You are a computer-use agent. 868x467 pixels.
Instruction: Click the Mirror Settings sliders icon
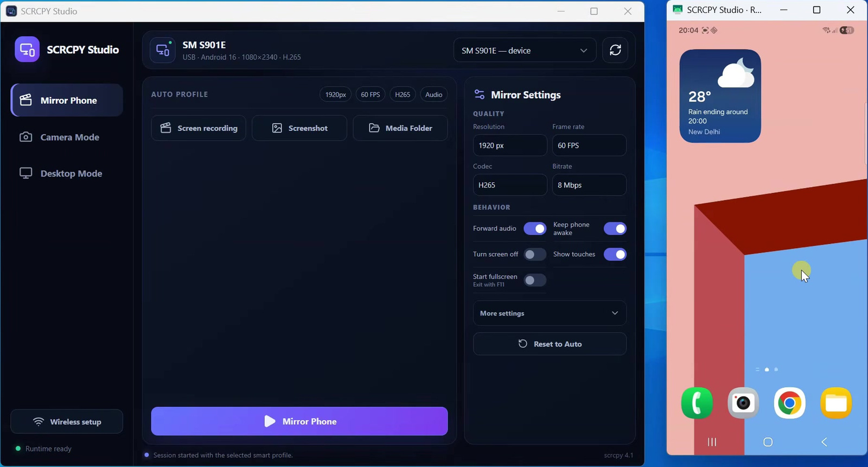(480, 94)
